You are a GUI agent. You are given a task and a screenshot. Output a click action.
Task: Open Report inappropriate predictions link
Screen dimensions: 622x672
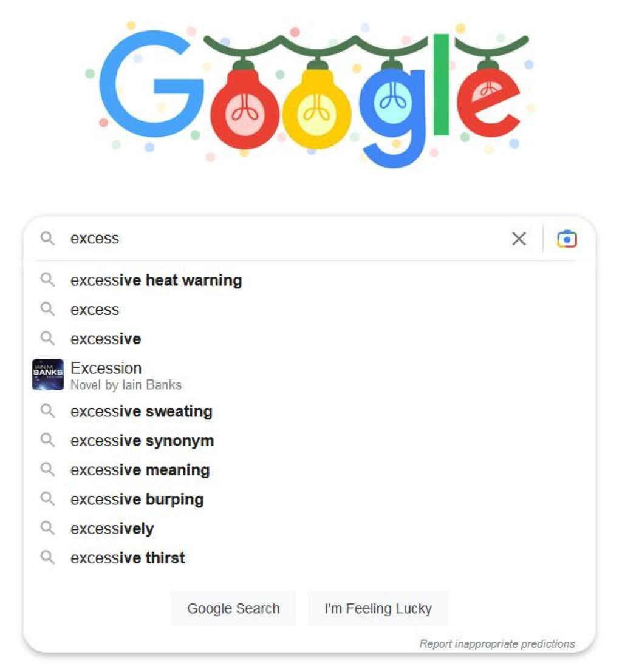pos(497,643)
